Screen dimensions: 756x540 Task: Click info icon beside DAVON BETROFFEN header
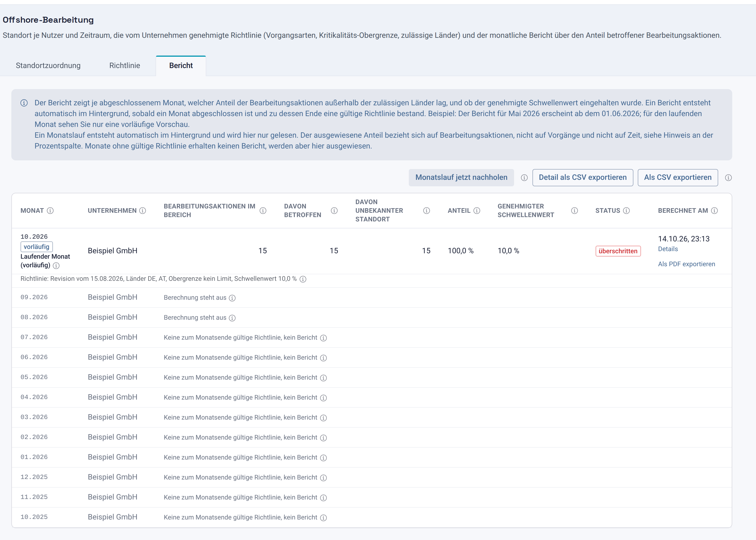coord(335,211)
